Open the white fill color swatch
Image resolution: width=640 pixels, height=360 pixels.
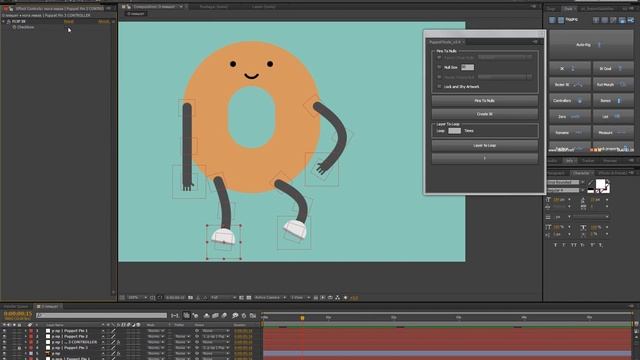point(600,184)
